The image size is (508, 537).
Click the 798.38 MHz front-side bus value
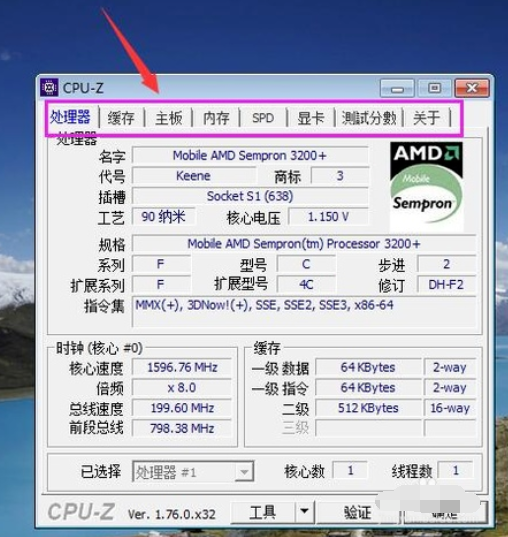tap(182, 428)
